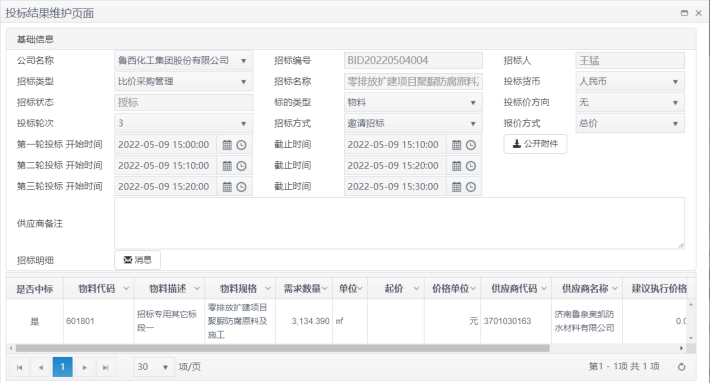This screenshot has height=384, width=710.
Task: Click inside the 供应商备注 text area
Action: pos(399,223)
